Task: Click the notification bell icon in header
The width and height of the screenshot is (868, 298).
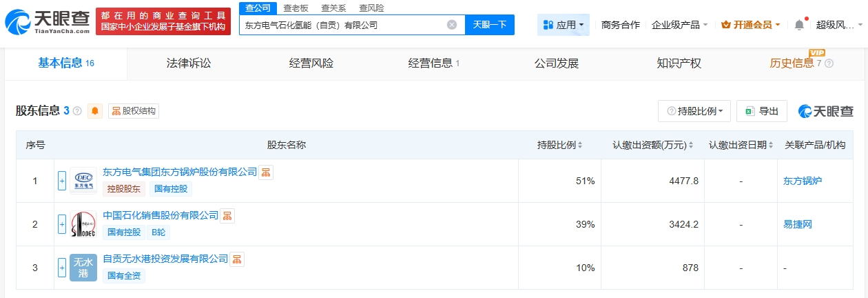Action: [x=799, y=25]
